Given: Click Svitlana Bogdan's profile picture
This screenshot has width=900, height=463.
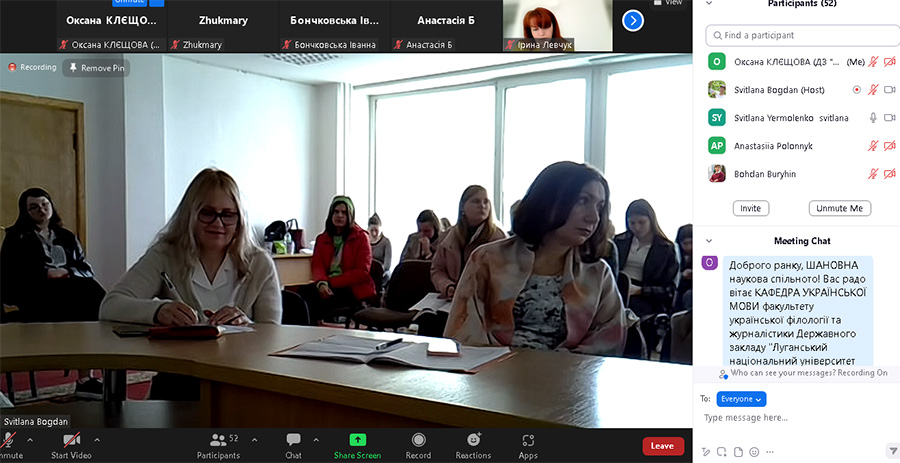Looking at the screenshot, I should pyautogui.click(x=716, y=90).
